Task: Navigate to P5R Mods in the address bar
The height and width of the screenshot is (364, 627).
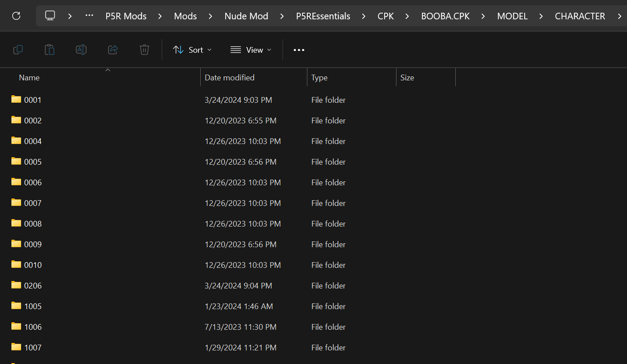Action: click(126, 16)
